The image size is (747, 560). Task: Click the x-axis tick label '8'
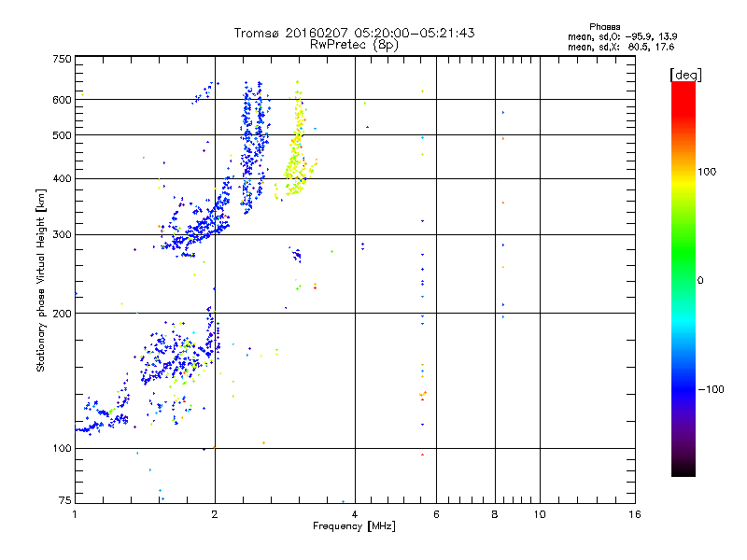click(495, 514)
